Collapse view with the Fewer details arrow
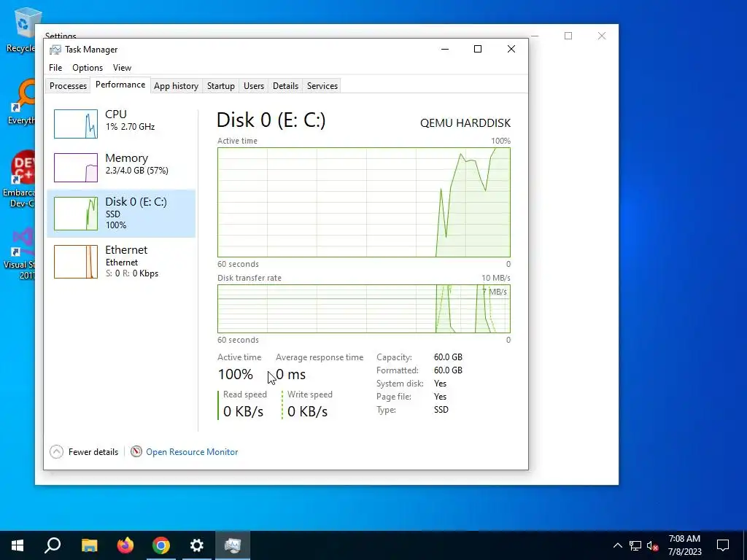The width and height of the screenshot is (747, 560). 56,451
